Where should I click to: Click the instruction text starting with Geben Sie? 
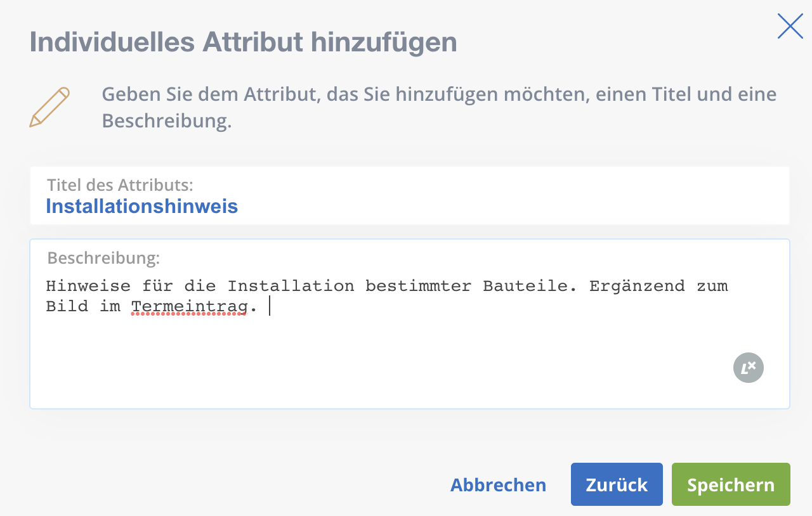(439, 107)
